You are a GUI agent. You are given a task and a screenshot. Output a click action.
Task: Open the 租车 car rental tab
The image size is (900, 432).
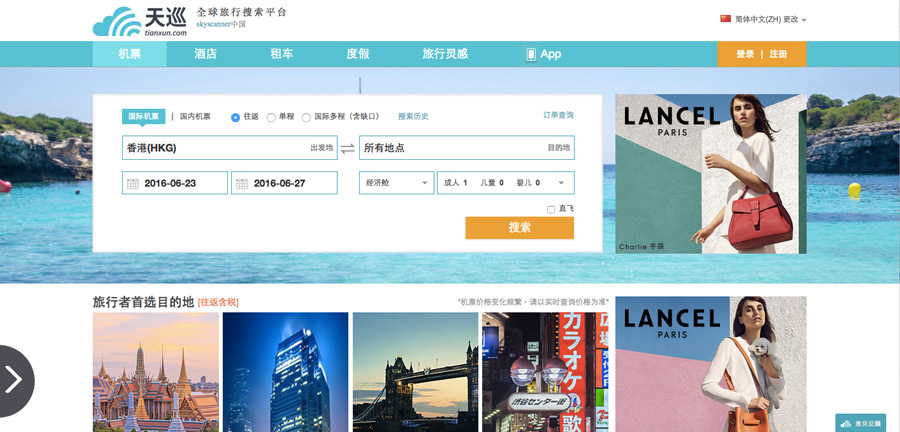282,54
